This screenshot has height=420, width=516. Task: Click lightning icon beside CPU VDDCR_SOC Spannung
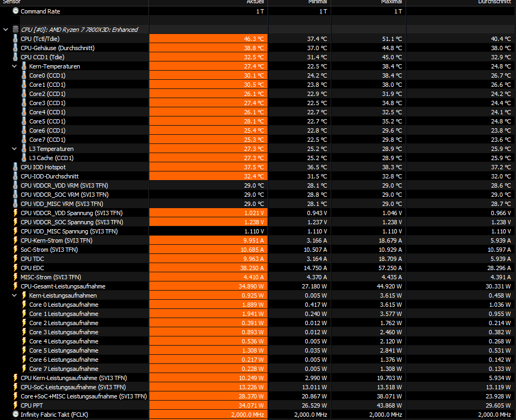click(16, 222)
